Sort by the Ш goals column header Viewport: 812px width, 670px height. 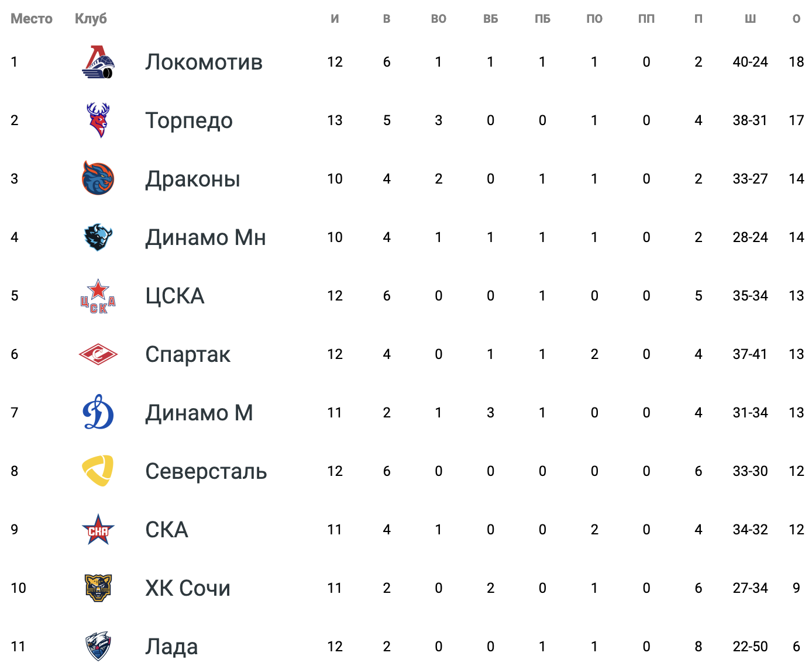[x=750, y=19]
